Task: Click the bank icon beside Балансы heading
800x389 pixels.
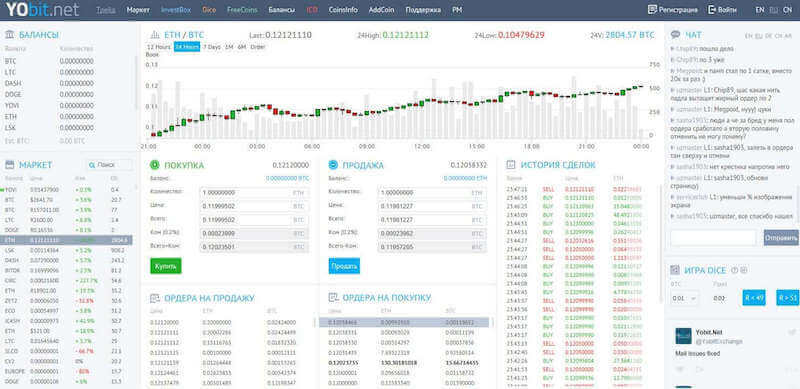Action: click(10, 35)
